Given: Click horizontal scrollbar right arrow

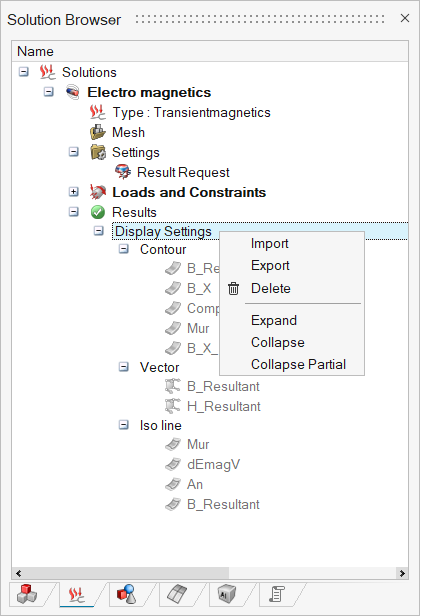Looking at the screenshot, I should [x=402, y=573].
